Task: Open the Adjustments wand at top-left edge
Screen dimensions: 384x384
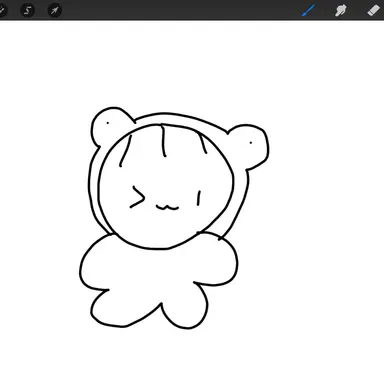Action: 2,10
